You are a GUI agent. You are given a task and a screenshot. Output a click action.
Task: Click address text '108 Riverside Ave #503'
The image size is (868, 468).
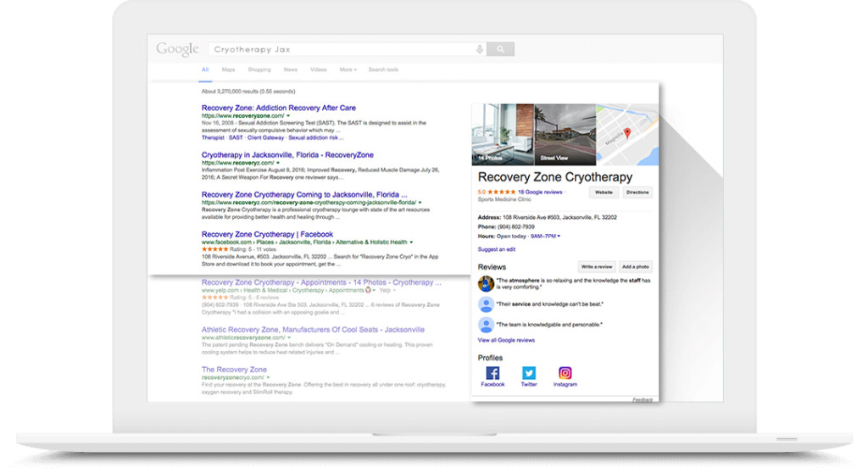tap(531, 218)
